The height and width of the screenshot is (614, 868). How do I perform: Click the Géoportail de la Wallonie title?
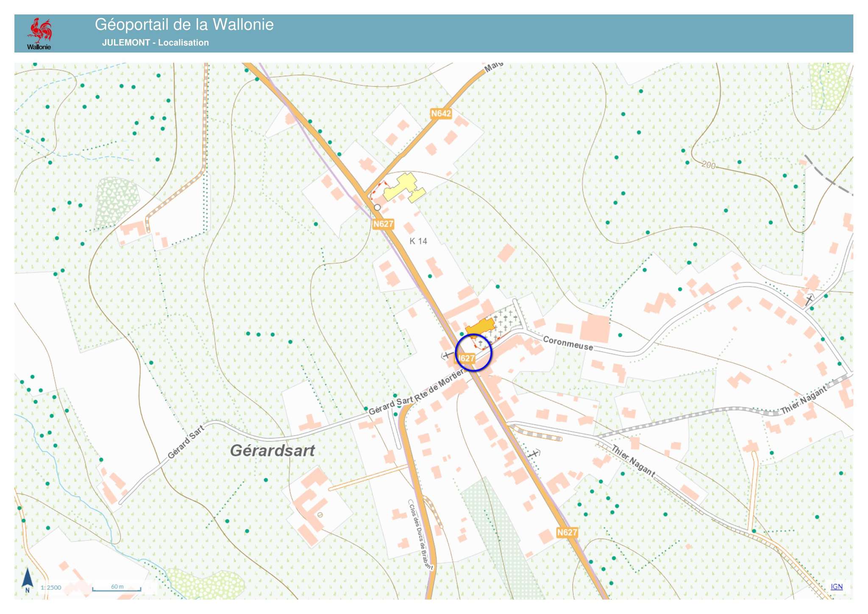tap(184, 25)
